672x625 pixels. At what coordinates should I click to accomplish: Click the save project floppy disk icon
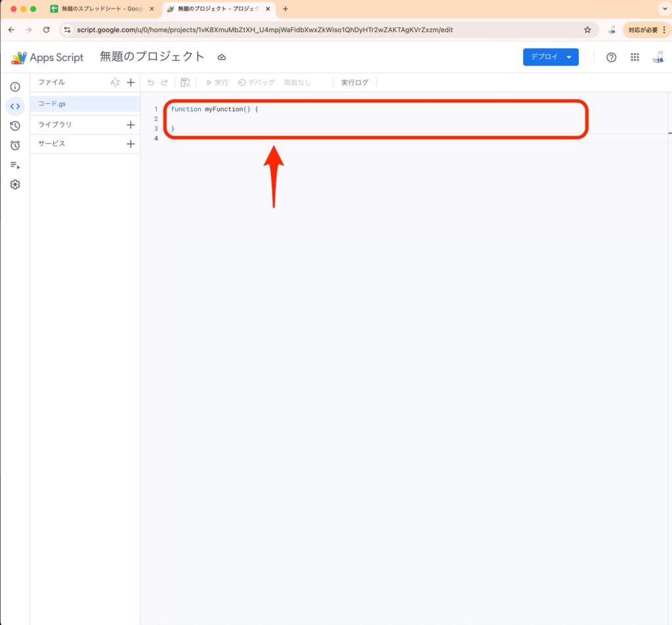click(x=185, y=83)
